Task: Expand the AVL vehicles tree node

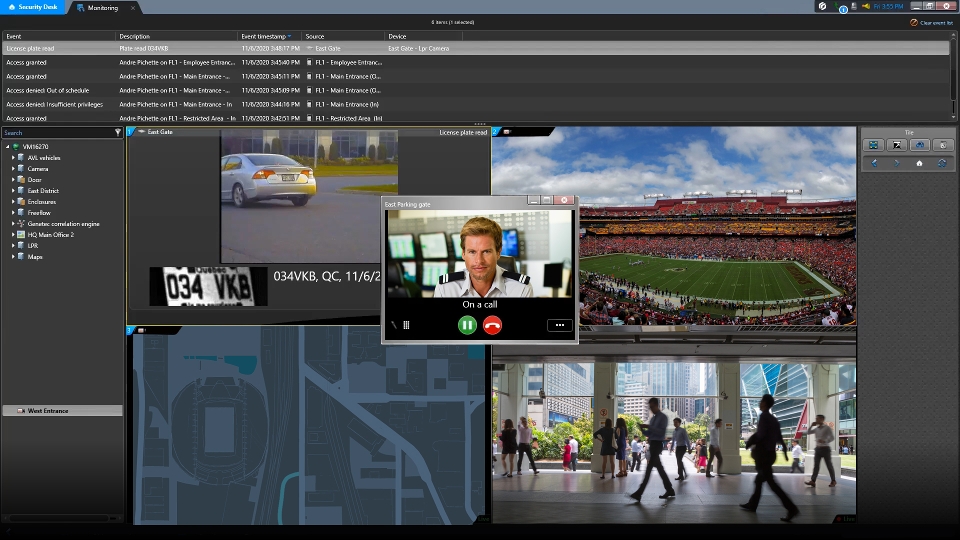Action: click(x=13, y=158)
